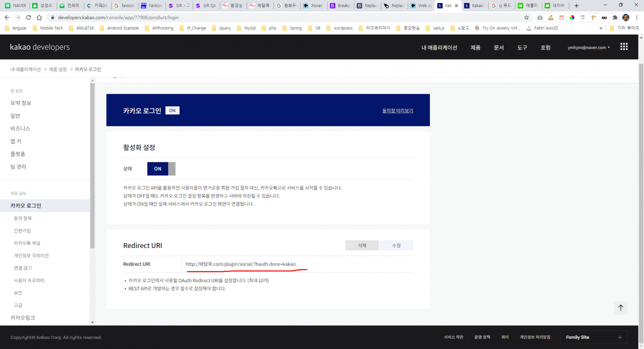Image resolution: width=644 pixels, height=349 pixels.
Task: Bookmark this page with the star icon
Action: tap(526, 17)
